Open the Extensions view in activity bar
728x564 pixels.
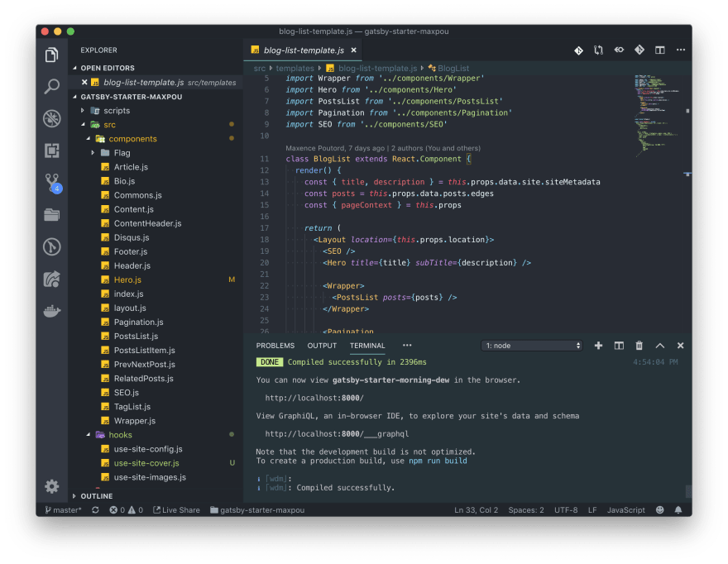point(51,151)
